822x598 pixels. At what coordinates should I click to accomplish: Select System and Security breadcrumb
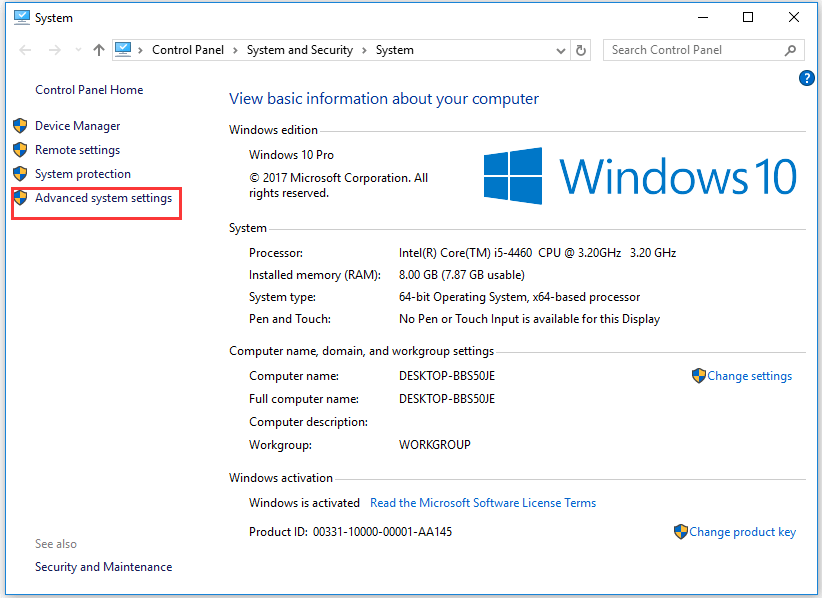click(x=300, y=50)
